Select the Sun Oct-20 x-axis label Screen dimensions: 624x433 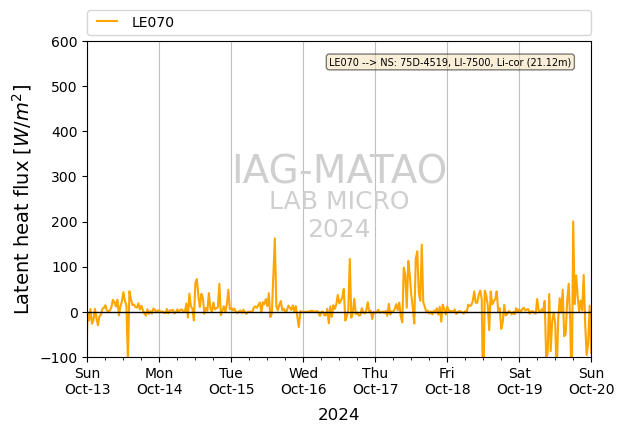click(591, 381)
